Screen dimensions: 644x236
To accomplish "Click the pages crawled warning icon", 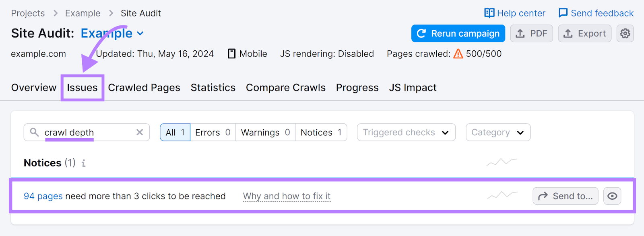I will (x=458, y=54).
